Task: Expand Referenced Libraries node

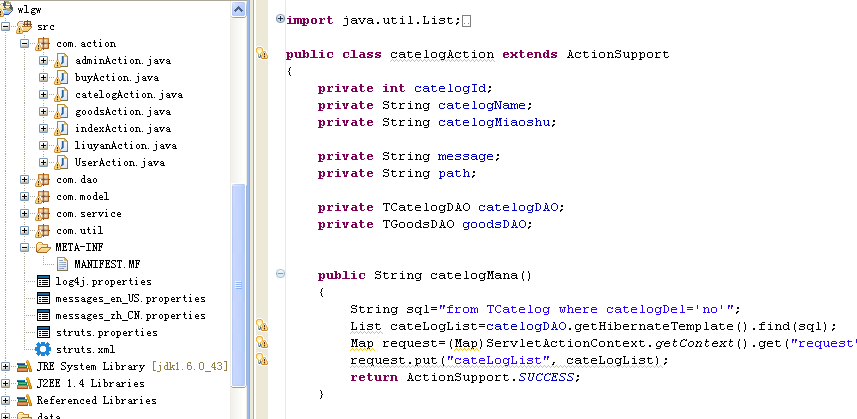Action: tap(5, 400)
